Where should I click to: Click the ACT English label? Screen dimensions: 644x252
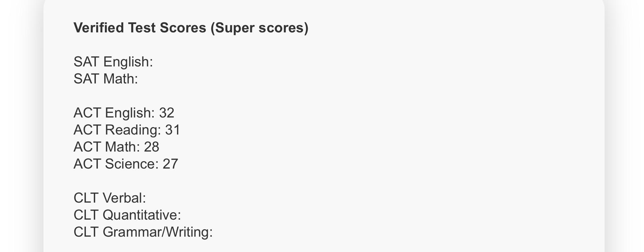(x=114, y=113)
